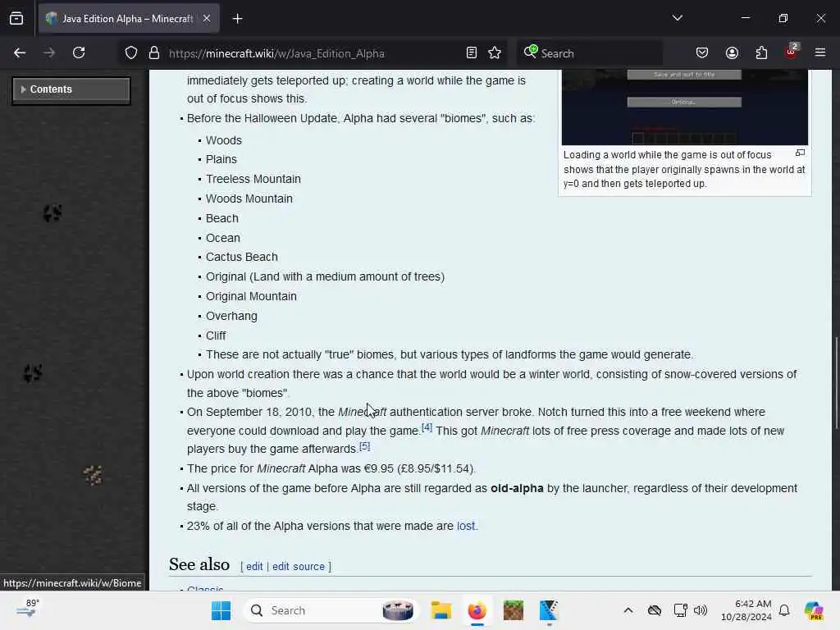The width and height of the screenshot is (840, 630).
Task: Switch to Firefox taskbar icon
Action: (477, 610)
